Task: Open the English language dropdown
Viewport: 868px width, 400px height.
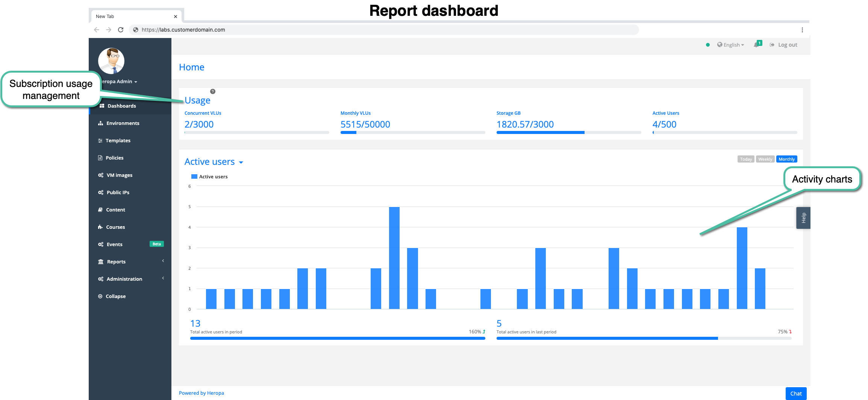Action: [730, 45]
